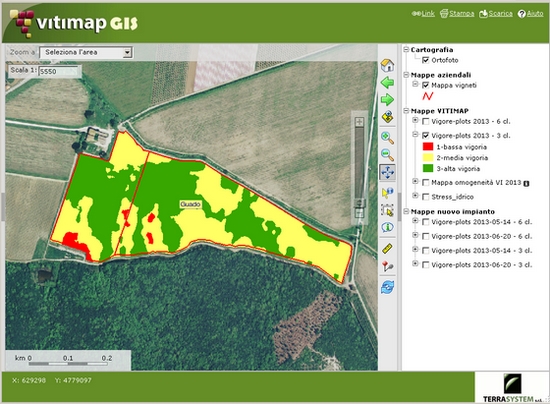This screenshot has height=404, width=550.
Task: Collapse Vigore-plots 2013 - 3 cl. legend
Action: [x=415, y=135]
